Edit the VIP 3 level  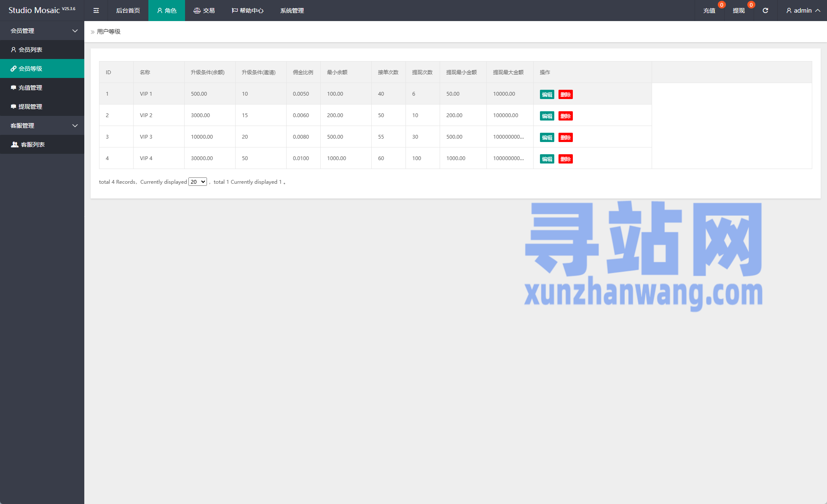[547, 137]
